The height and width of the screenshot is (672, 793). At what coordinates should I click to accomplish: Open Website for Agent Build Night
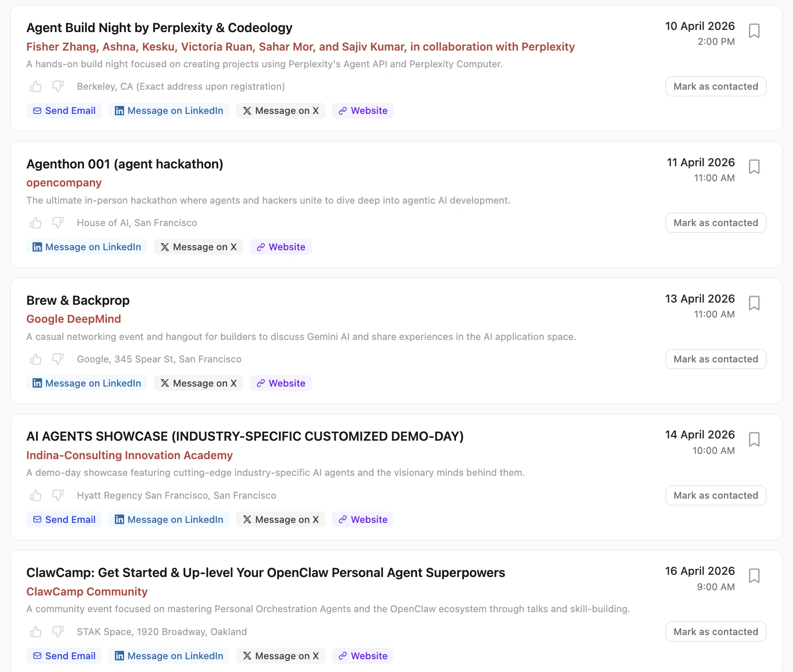click(x=363, y=111)
